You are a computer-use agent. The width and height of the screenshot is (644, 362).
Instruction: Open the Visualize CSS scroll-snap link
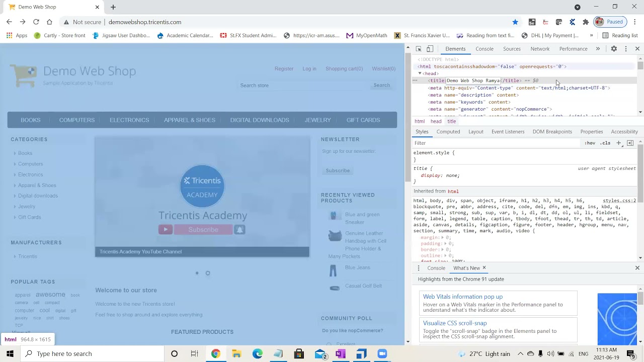(455, 323)
